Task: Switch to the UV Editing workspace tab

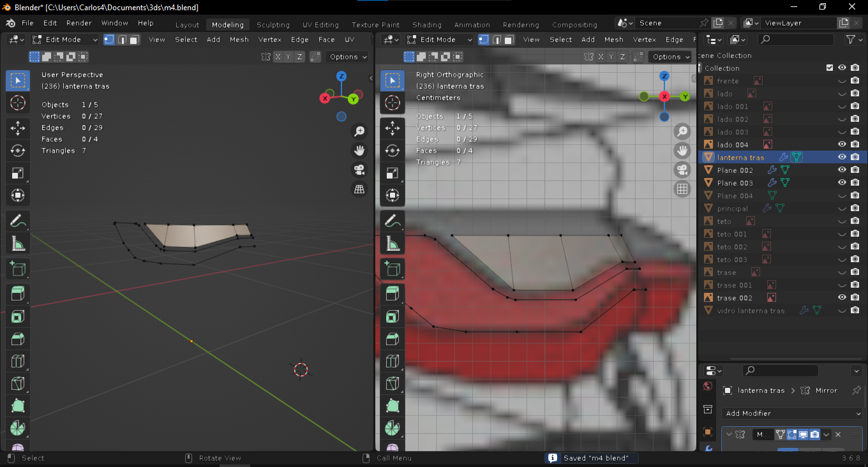Action: pos(320,25)
